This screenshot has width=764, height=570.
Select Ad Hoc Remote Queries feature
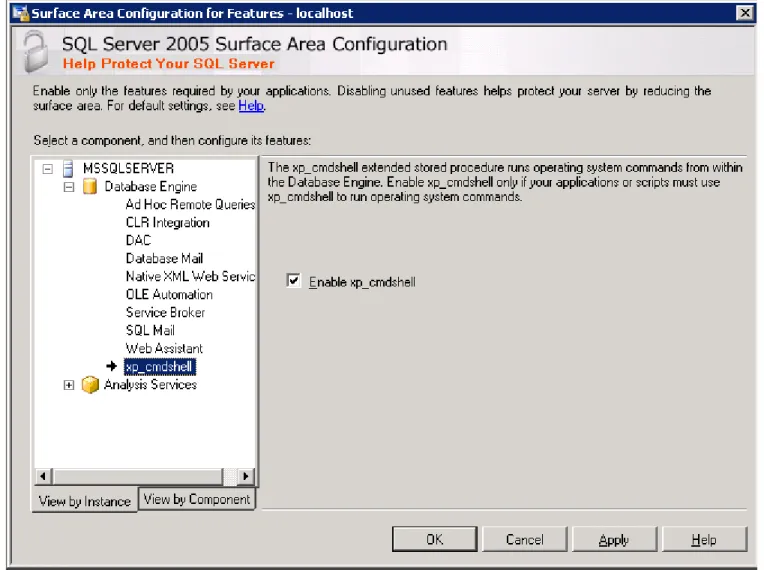(x=190, y=205)
